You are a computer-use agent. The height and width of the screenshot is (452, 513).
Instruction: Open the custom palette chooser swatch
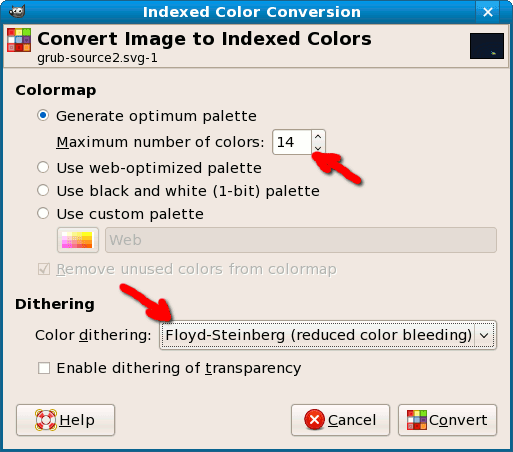[78, 240]
